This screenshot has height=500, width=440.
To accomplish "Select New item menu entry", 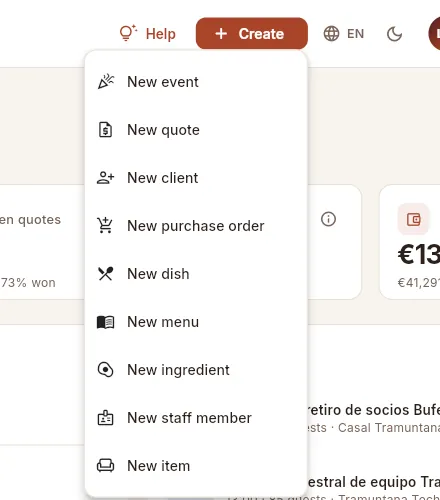I will click(x=196, y=466).
